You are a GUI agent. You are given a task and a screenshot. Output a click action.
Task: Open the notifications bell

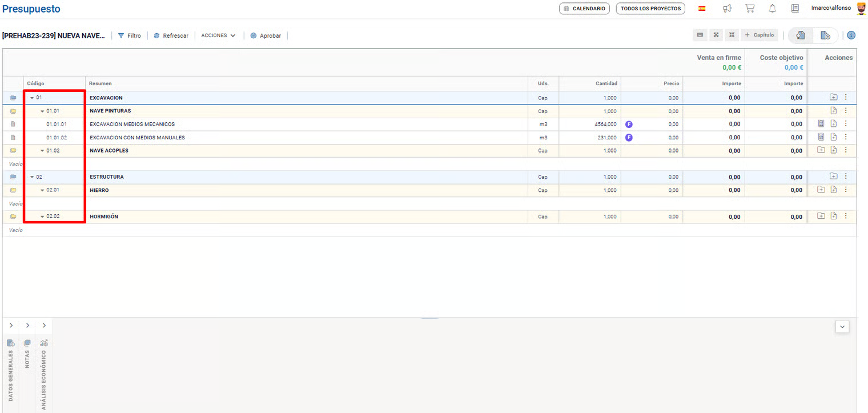click(772, 9)
